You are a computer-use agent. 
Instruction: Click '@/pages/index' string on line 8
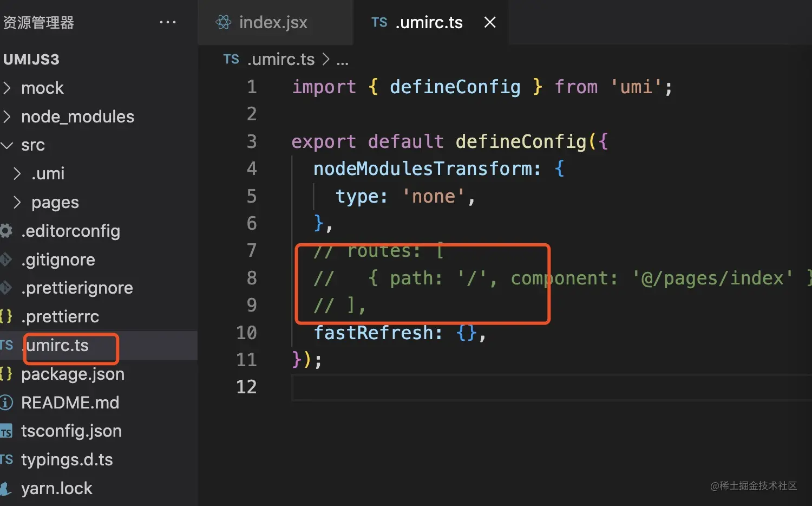click(713, 278)
